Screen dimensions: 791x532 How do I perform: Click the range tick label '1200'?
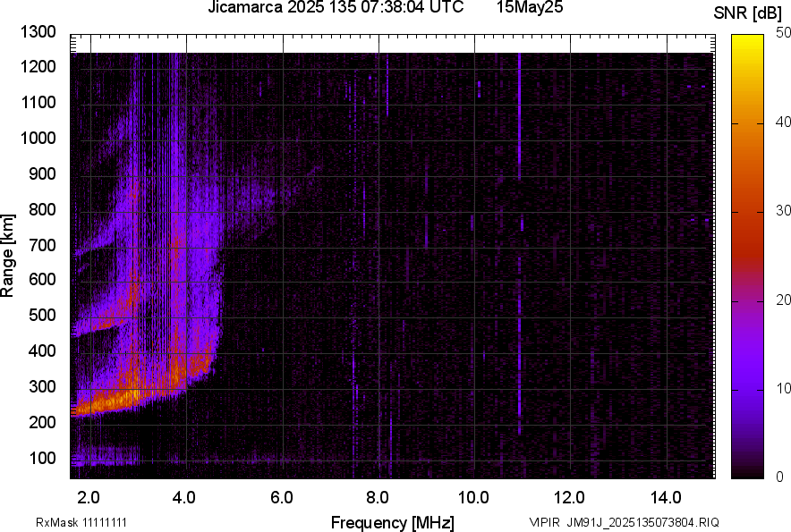(x=38, y=66)
